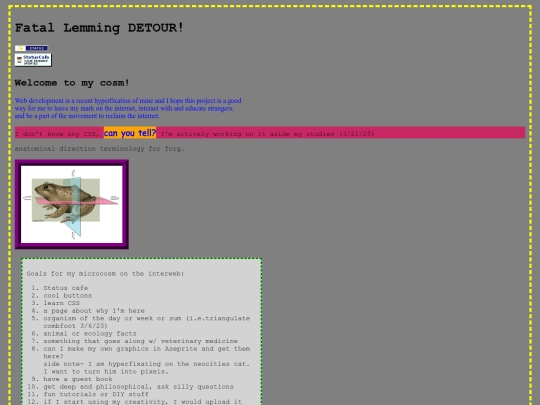Click the blue web development paragraph
Image resolution: width=540 pixels, height=405 pixels.
pos(128,108)
